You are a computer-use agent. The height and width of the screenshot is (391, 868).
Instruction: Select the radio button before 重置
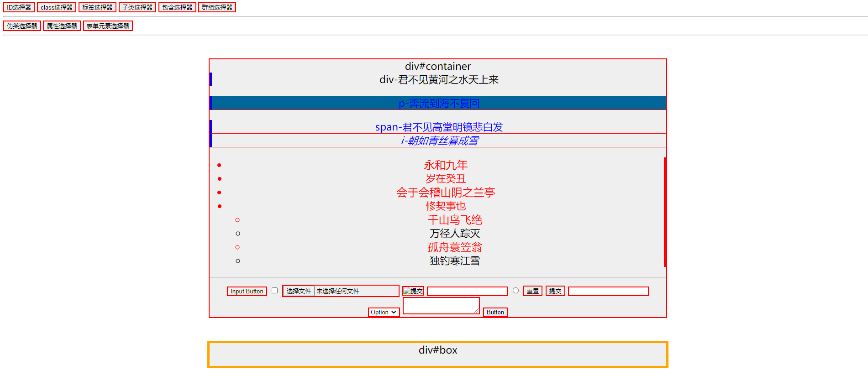pos(516,291)
